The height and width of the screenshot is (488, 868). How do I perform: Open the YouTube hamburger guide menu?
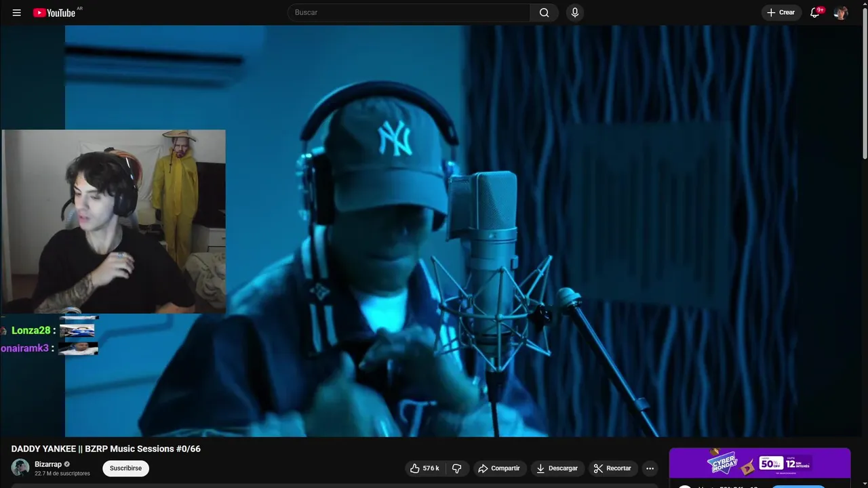[x=17, y=12]
